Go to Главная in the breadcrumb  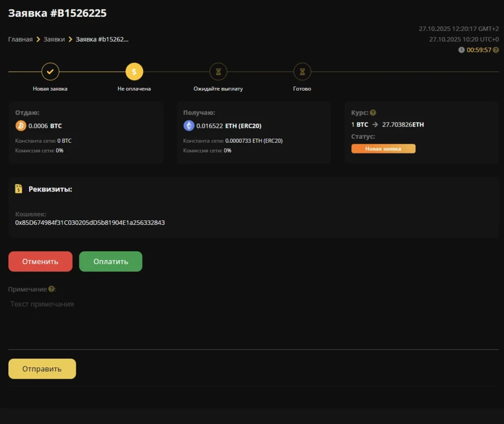pos(20,39)
